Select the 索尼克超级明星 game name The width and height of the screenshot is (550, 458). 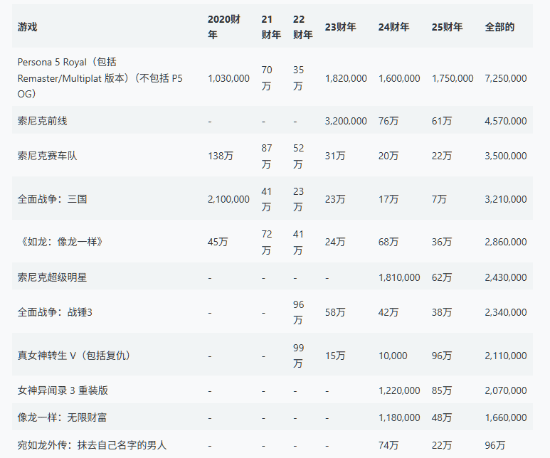(x=52, y=278)
